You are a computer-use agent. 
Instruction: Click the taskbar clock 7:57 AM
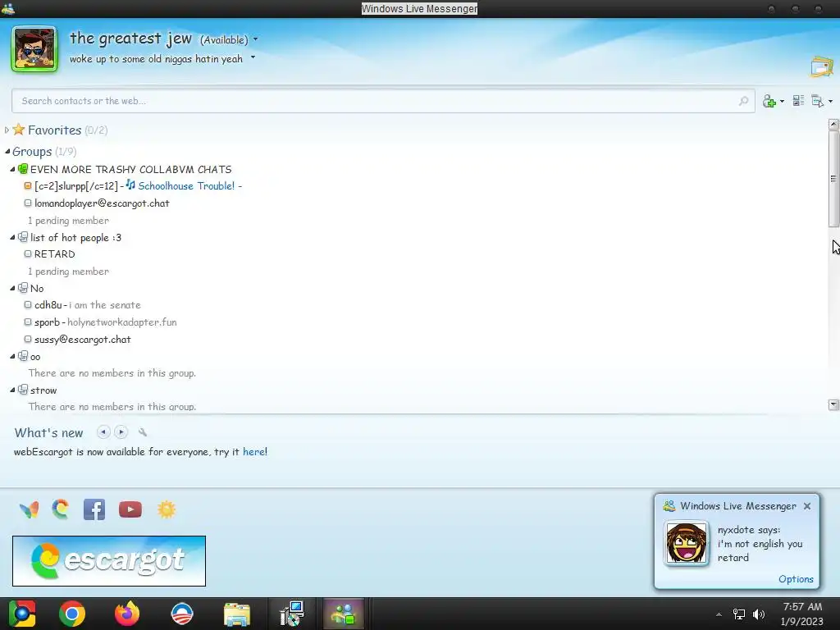tap(802, 607)
